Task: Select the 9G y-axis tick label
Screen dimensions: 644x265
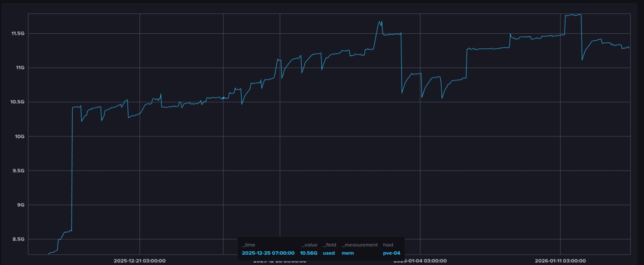Action: click(21, 205)
